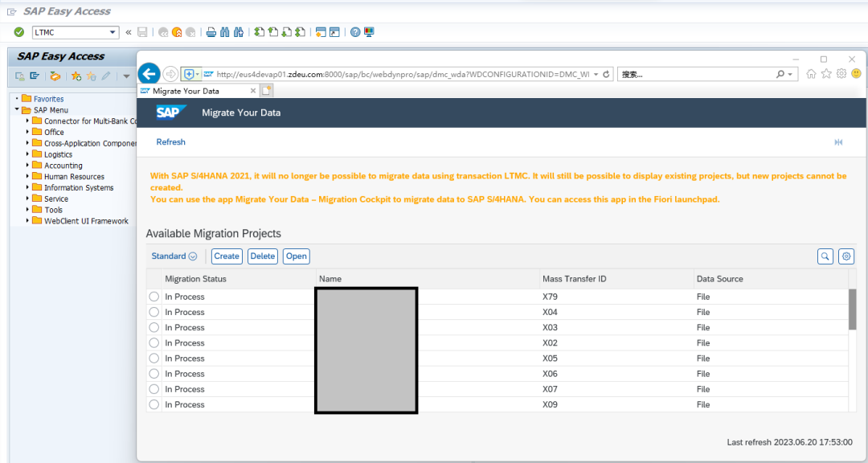Expand the Information Systems folder node
The height and width of the screenshot is (463, 868).
coord(27,187)
